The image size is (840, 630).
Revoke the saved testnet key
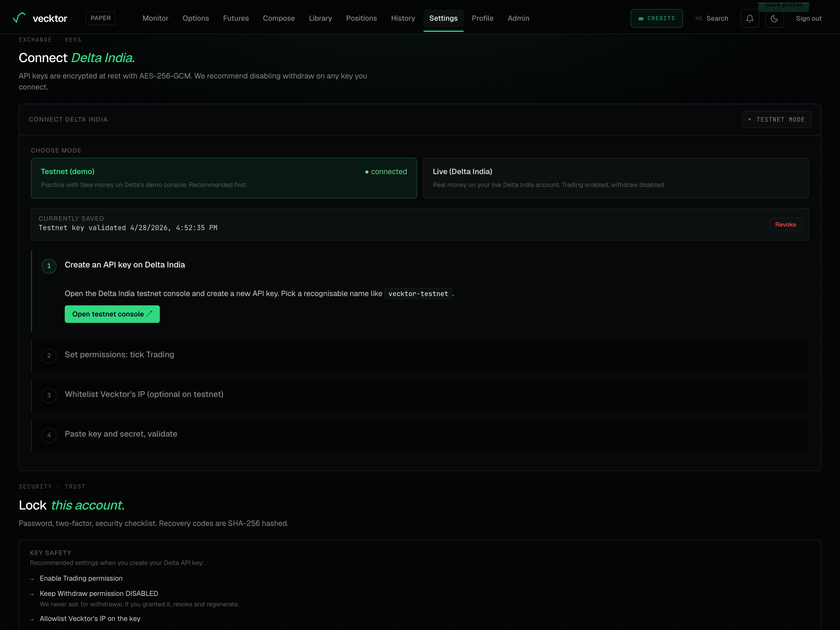coord(785,224)
